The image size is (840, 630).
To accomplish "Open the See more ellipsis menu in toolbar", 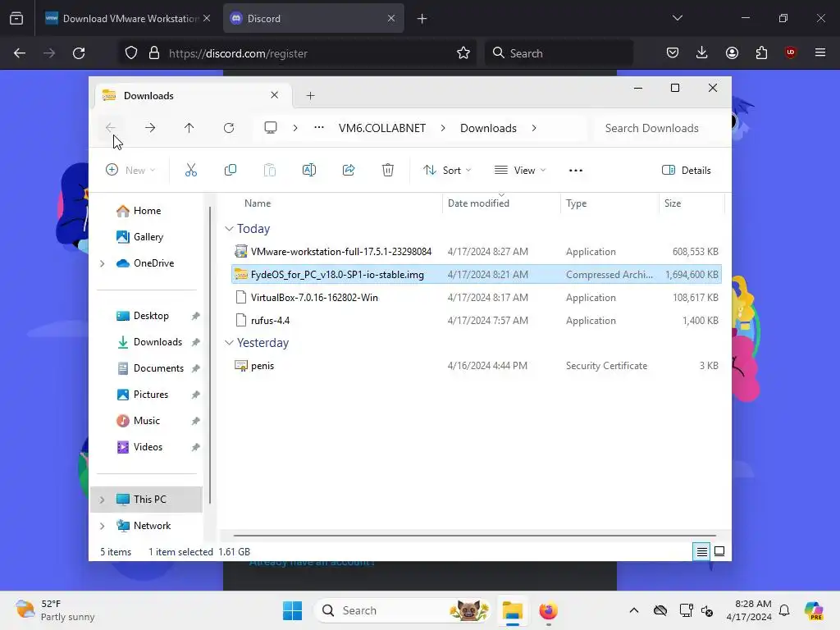I will (576, 171).
